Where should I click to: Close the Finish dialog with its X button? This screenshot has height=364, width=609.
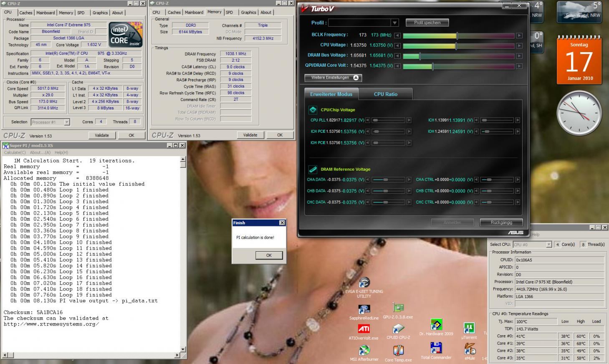coord(282,223)
